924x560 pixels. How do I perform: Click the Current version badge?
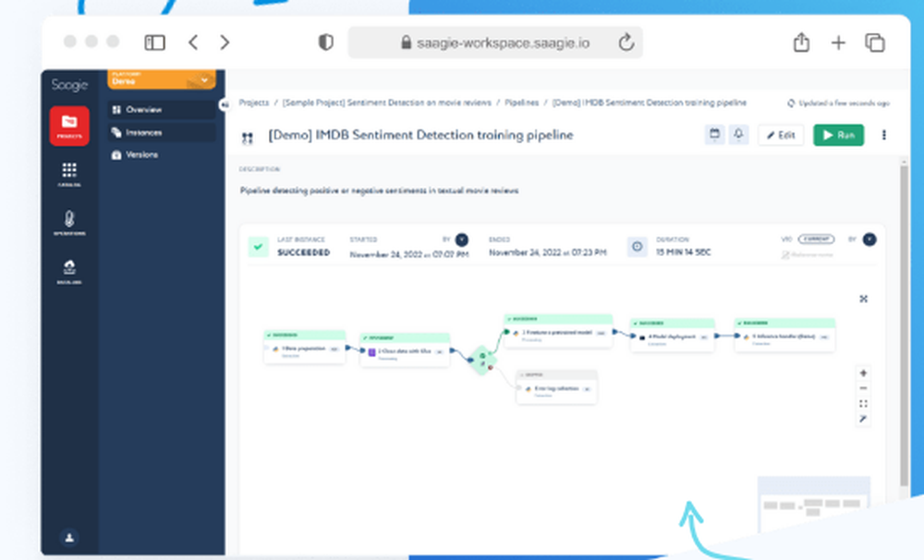pos(816,239)
